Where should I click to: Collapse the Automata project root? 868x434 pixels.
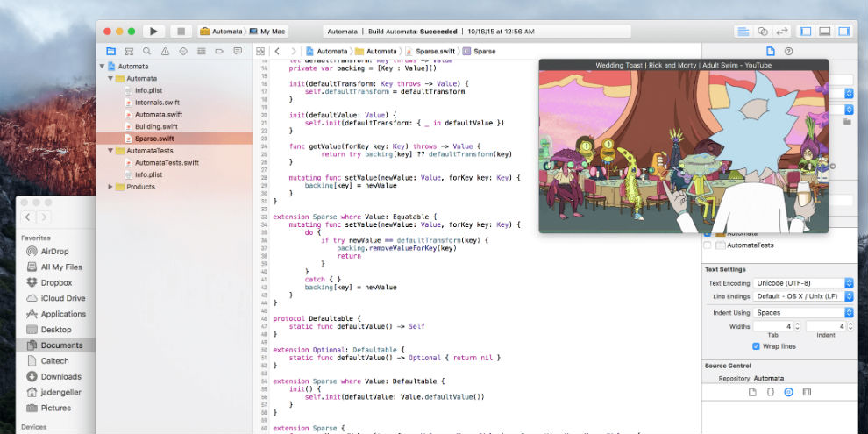click(102, 67)
